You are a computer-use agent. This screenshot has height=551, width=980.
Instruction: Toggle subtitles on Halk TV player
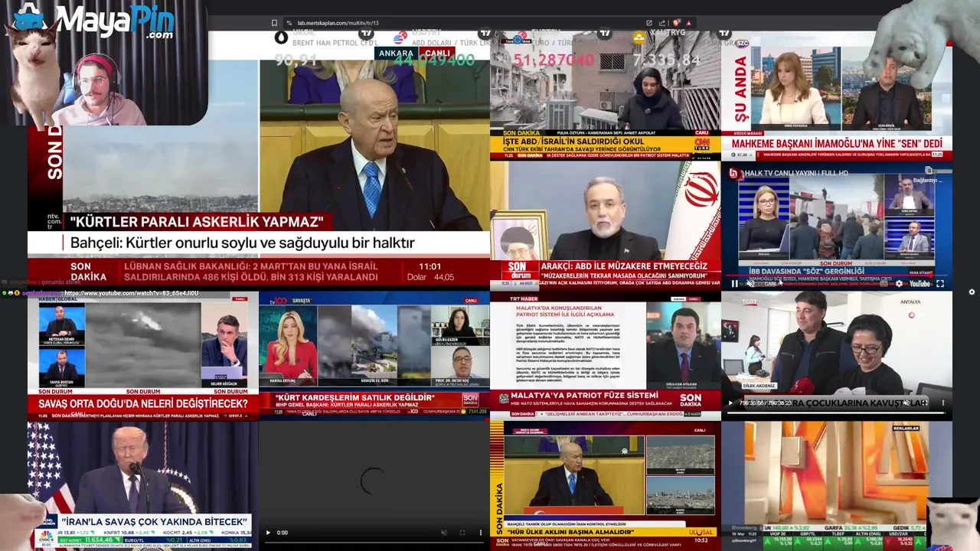pyautogui.click(x=884, y=284)
